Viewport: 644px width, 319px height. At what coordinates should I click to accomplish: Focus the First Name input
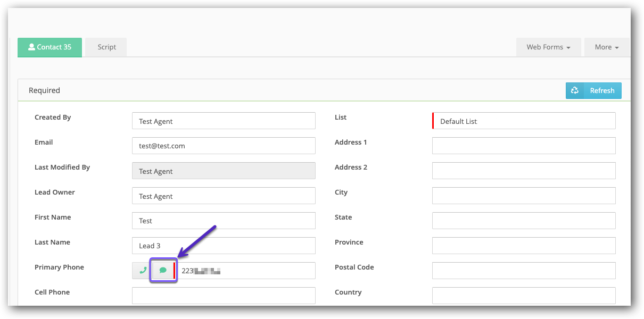click(224, 221)
